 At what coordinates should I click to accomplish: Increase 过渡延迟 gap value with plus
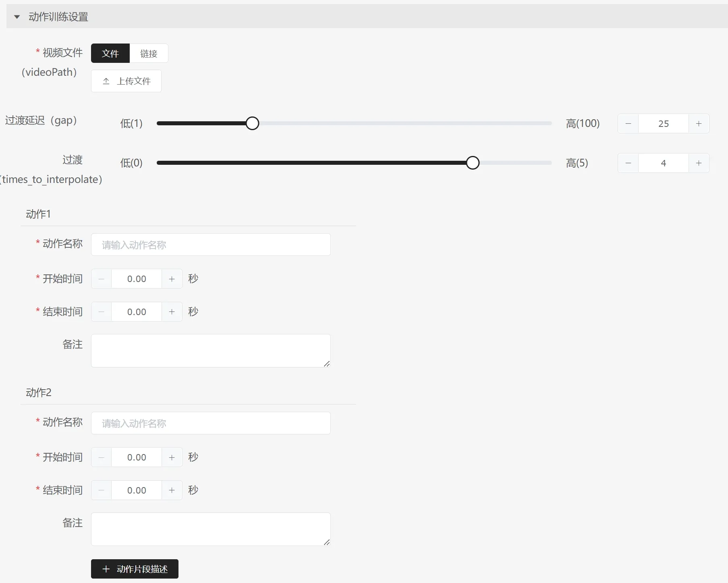[699, 124]
